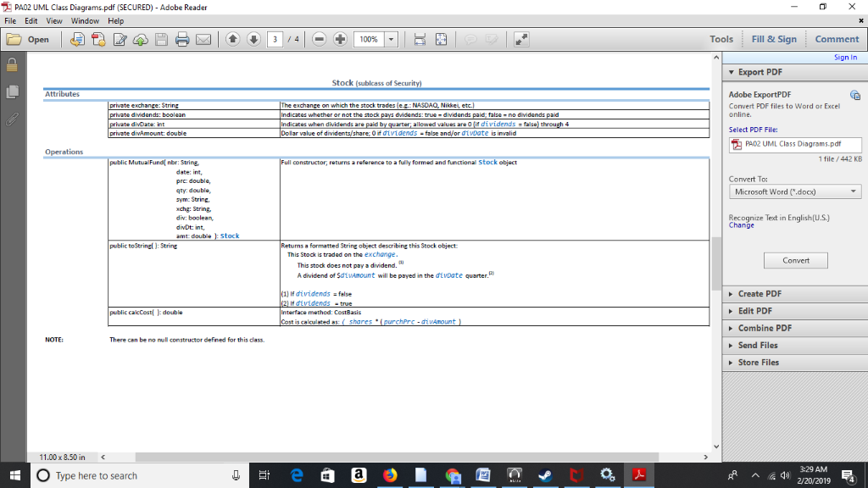Image resolution: width=868 pixels, height=488 pixels.
Task: Click the Convert button
Action: (795, 260)
